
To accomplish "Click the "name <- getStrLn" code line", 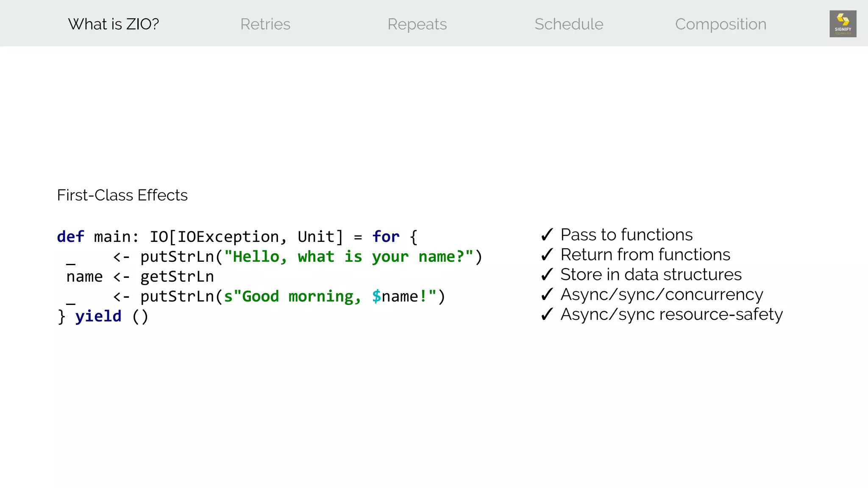I will coord(140,277).
